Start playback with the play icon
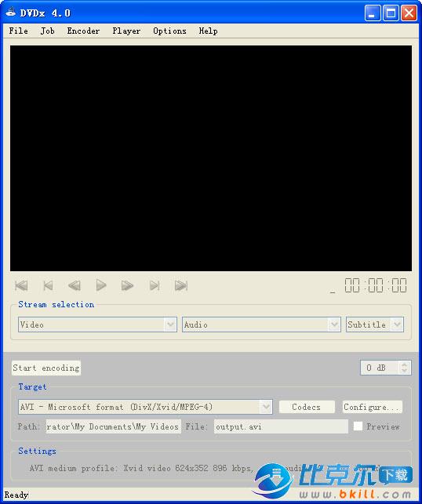This screenshot has height=504, width=422. pos(101,285)
